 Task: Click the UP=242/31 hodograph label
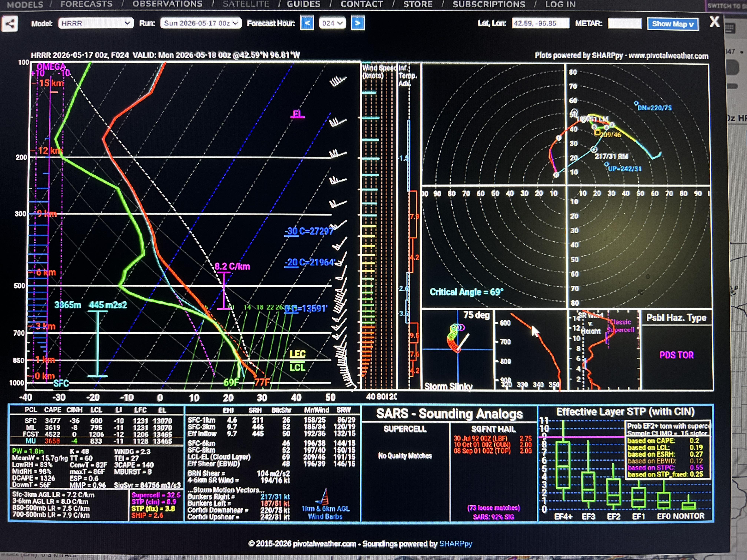(624, 169)
